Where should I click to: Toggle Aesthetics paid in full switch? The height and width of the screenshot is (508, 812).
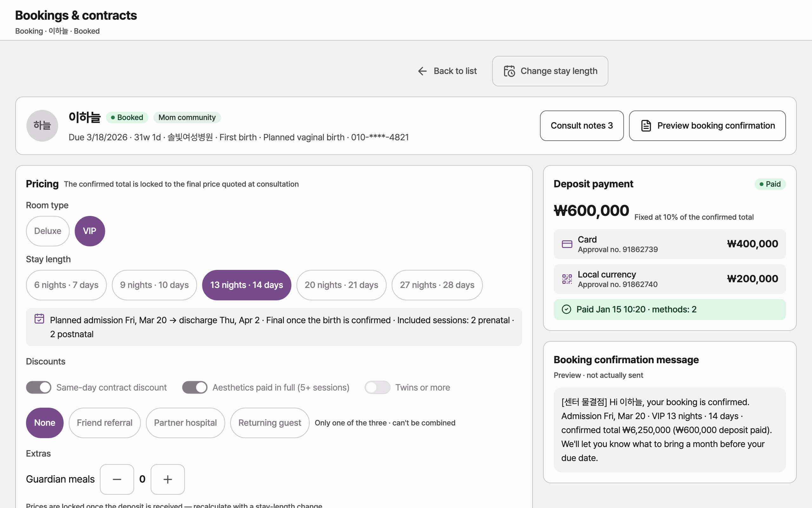pos(195,387)
